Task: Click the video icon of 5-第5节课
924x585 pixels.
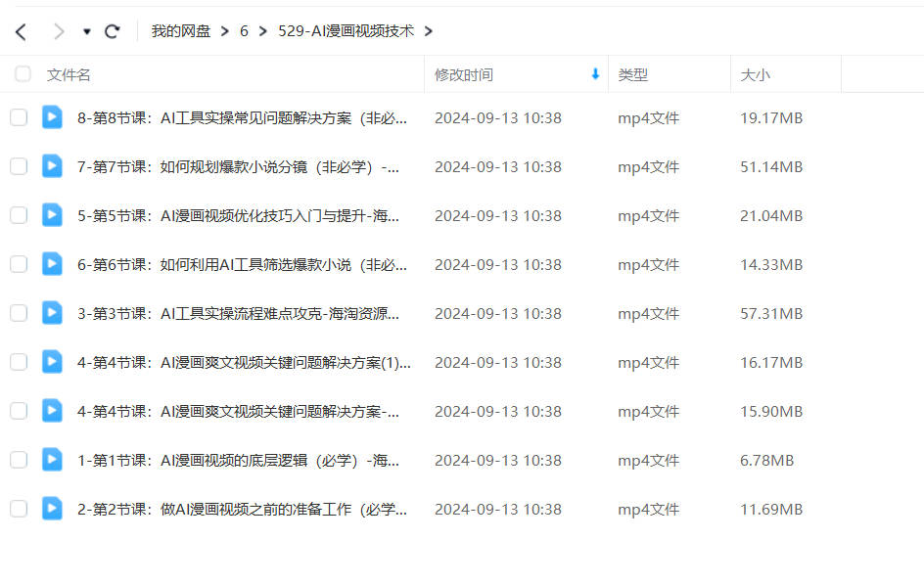Action: (x=52, y=215)
